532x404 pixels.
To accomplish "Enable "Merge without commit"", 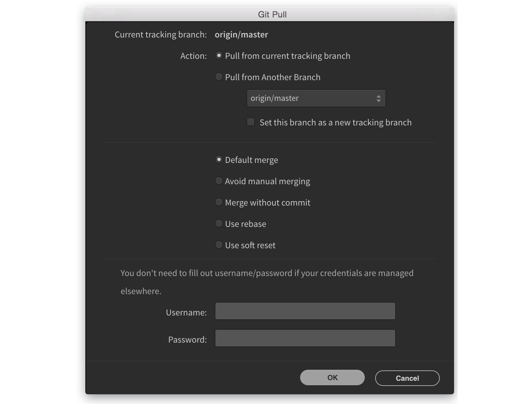I will [x=219, y=202].
